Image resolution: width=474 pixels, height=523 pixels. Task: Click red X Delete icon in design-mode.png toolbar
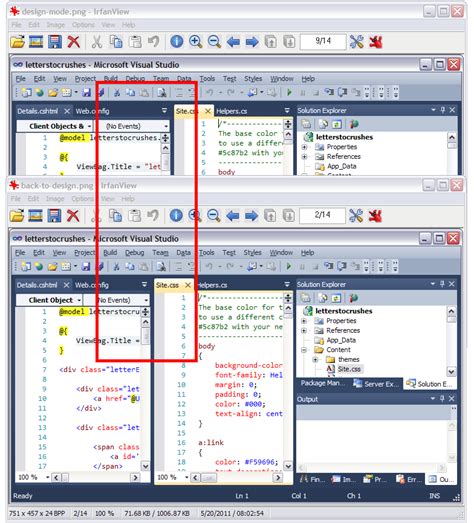tap(73, 42)
